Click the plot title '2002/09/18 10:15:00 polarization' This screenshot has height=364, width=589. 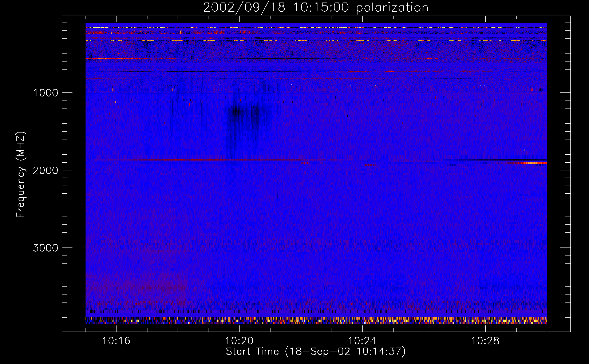316,8
